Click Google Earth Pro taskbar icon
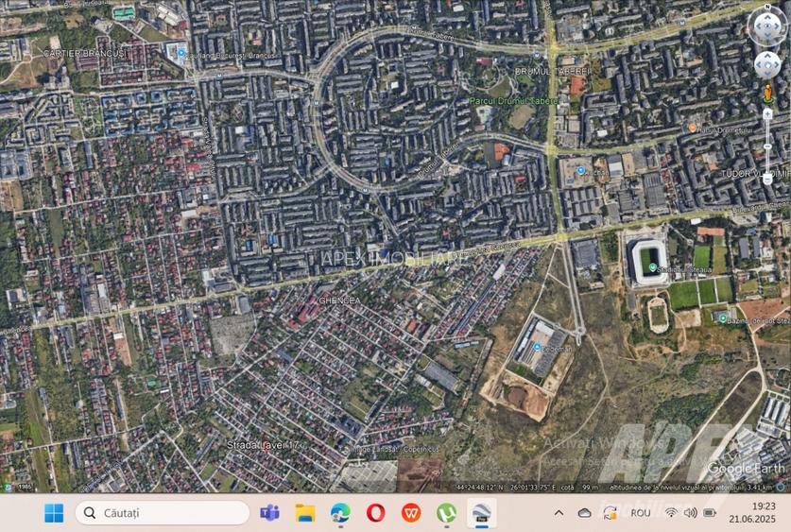Image resolution: width=791 pixels, height=532 pixels. (482, 513)
